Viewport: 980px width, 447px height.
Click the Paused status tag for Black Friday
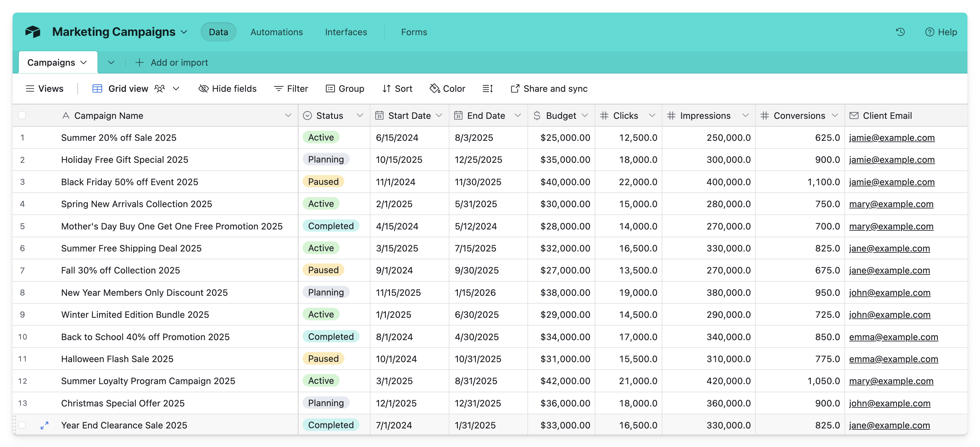pyautogui.click(x=323, y=182)
